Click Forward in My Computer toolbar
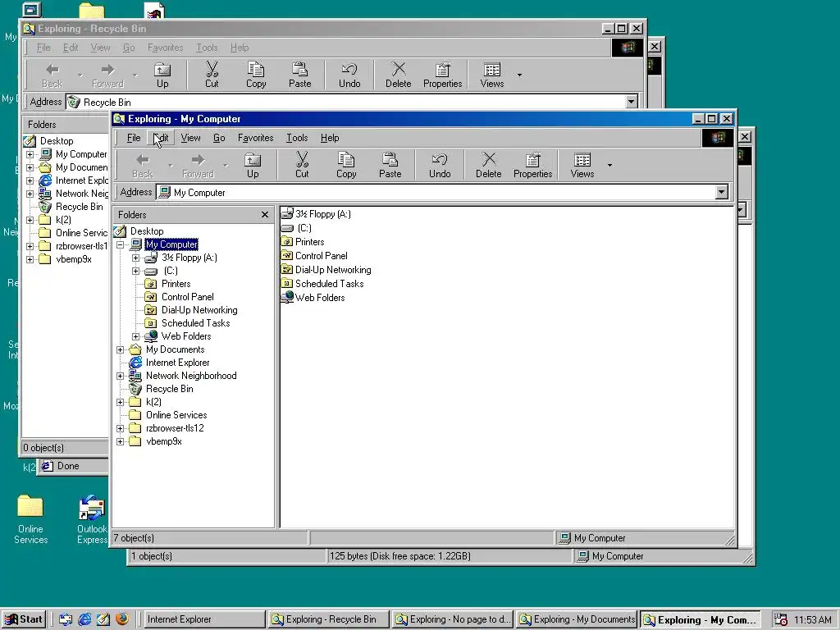The height and width of the screenshot is (630, 840). pyautogui.click(x=198, y=164)
